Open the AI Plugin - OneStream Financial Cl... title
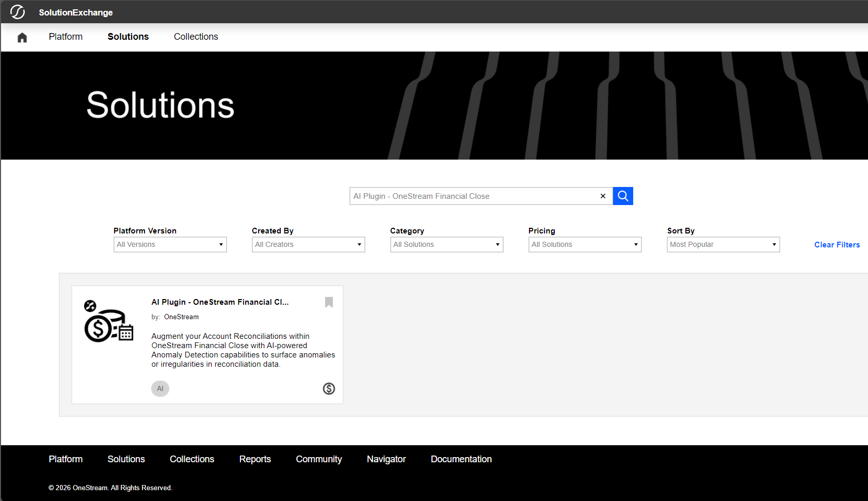Image resolution: width=868 pixels, height=501 pixels. 220,302
